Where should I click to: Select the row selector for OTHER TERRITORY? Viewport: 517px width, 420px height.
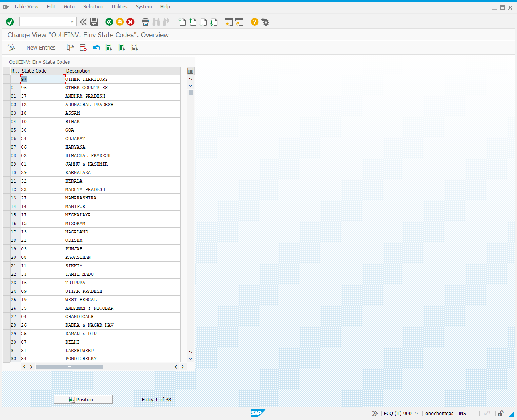click(6, 79)
